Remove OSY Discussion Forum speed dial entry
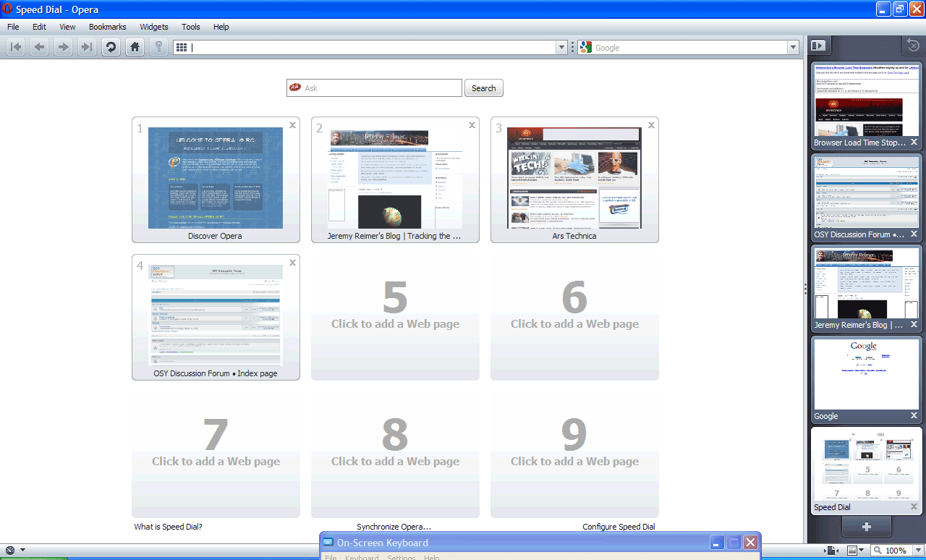 (292, 263)
